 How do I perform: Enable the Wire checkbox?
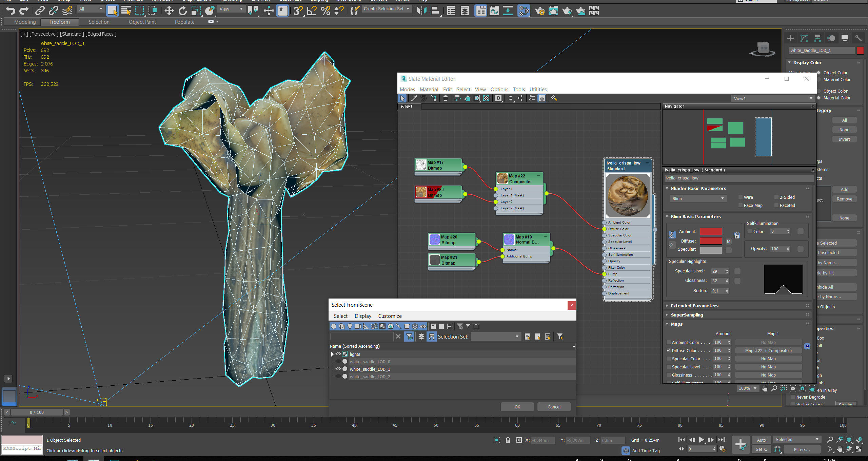741,197
